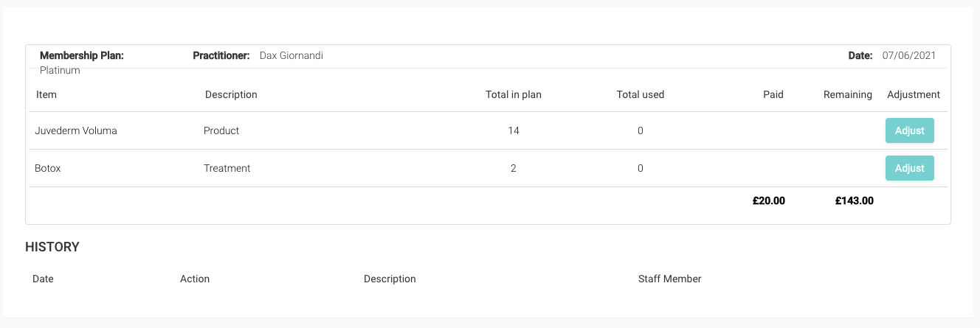
Task: Click the £143.00 remaining total
Action: pyautogui.click(x=855, y=200)
